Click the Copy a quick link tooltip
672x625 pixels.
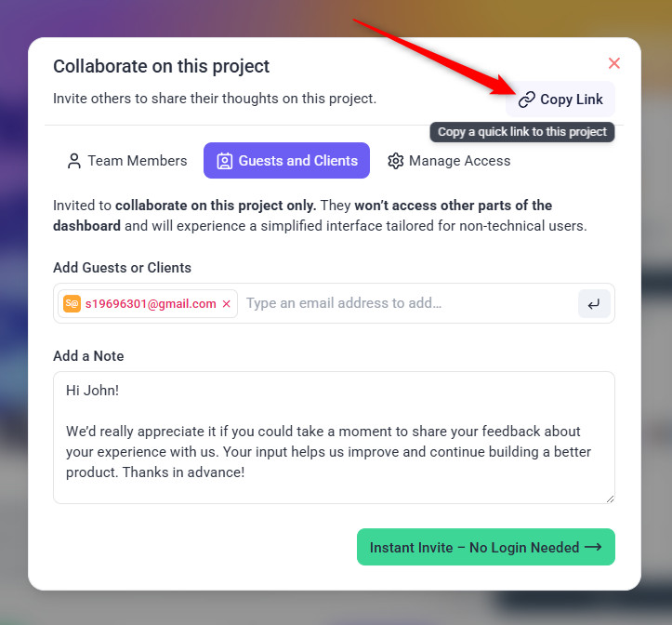click(522, 132)
